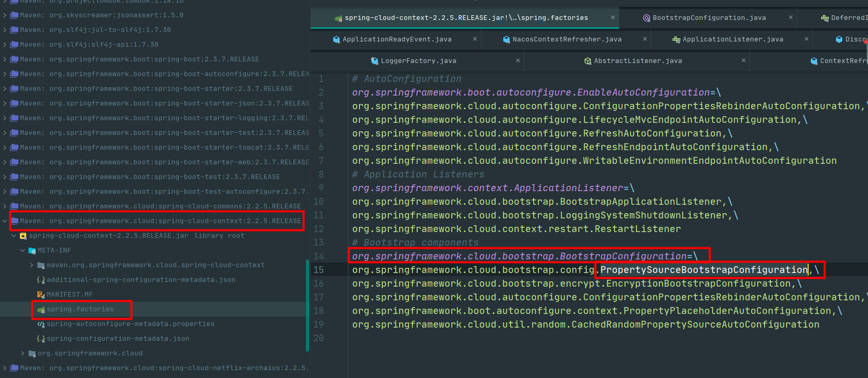Click library icon of spring-boot:2.3.7.RELEASE
Viewport: 868px width, 378px height.
point(15,59)
